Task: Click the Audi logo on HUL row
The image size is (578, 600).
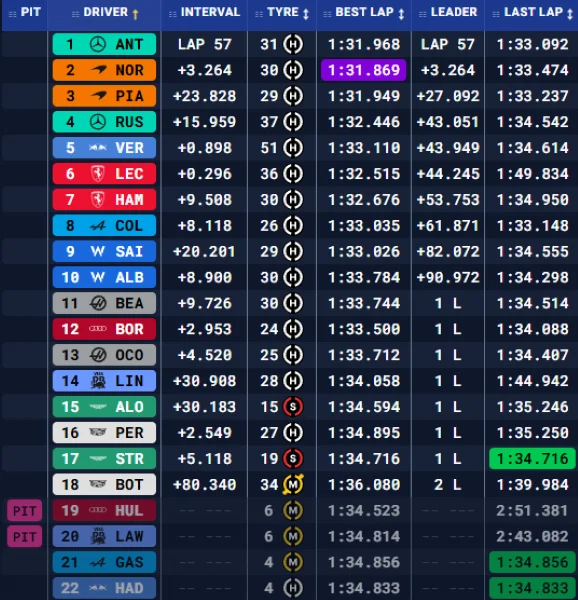Action: (x=98, y=510)
